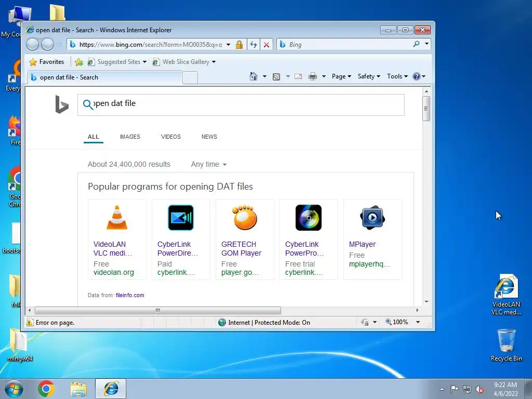
Task: Click the muted volume tray icon
Action: tap(480, 390)
